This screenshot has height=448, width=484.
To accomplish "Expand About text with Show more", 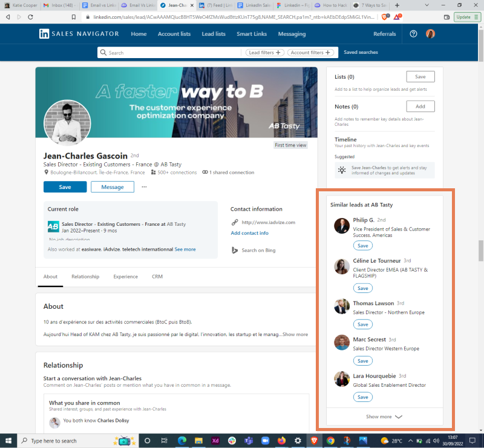I will 295,334.
